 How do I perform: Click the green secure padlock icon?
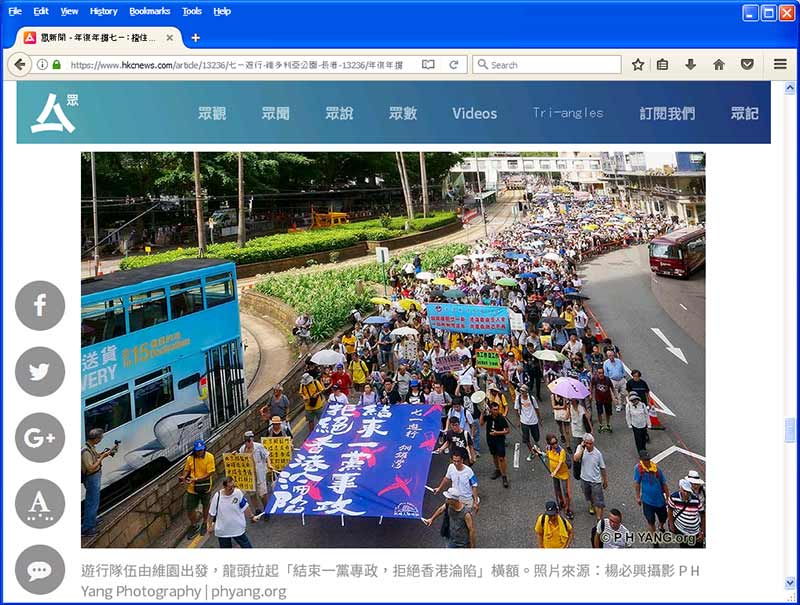coord(57,65)
